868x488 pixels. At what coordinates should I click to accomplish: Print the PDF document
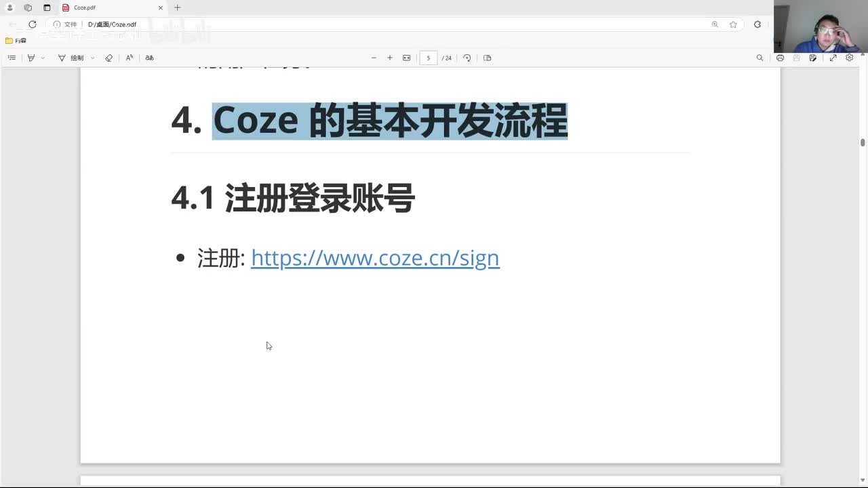pos(780,58)
